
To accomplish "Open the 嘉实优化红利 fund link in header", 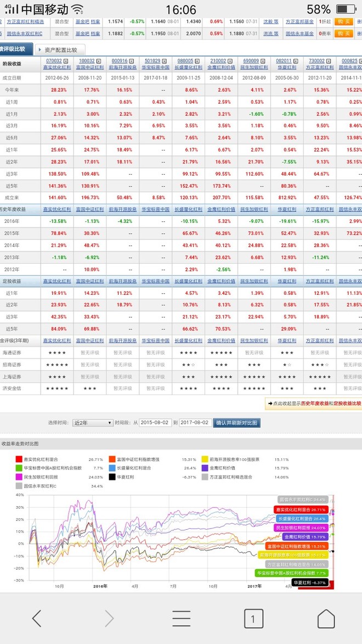I will click(x=57, y=66).
